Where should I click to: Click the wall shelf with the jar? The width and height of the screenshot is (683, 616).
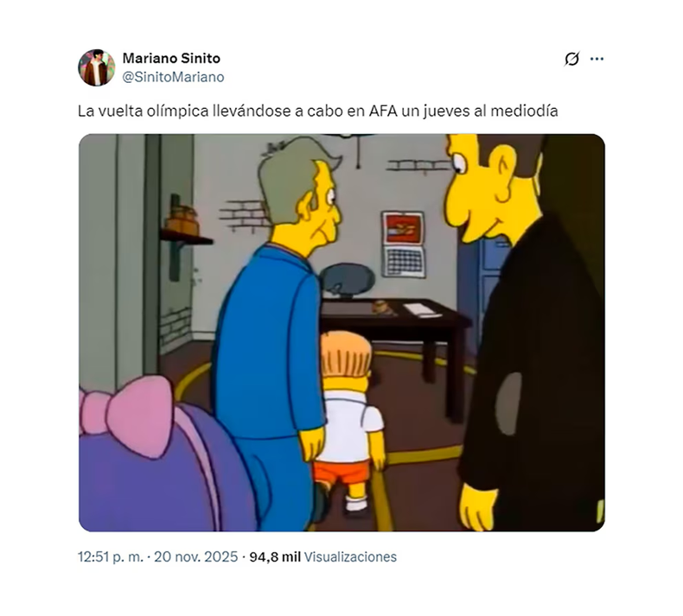point(183,238)
